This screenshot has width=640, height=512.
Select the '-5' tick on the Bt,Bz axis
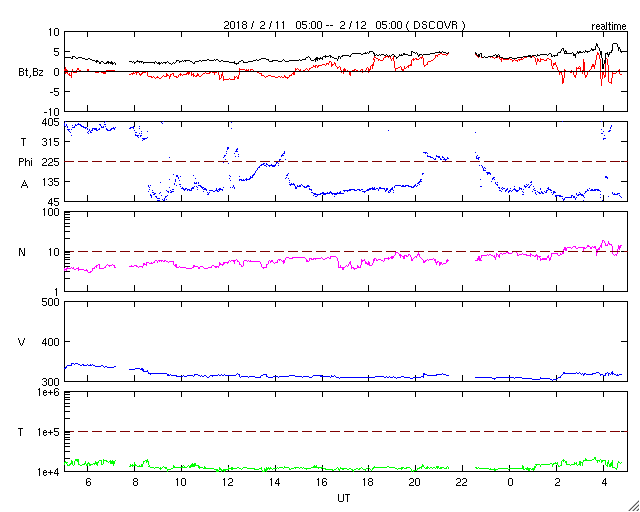pos(54,91)
